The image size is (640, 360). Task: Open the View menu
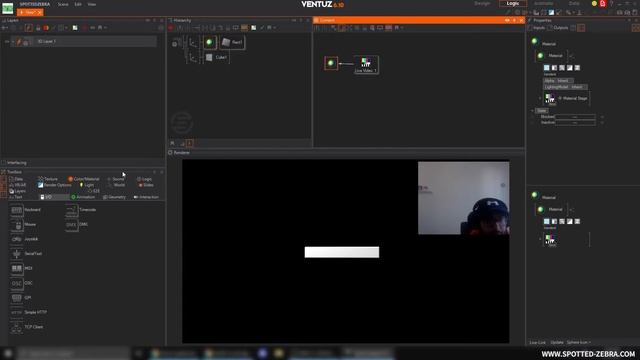92,4
